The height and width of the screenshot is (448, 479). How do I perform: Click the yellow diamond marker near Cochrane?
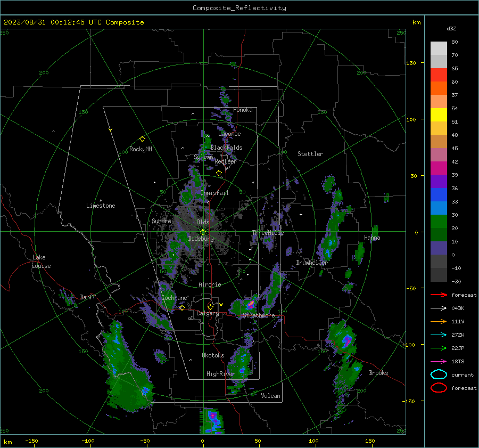182,307
